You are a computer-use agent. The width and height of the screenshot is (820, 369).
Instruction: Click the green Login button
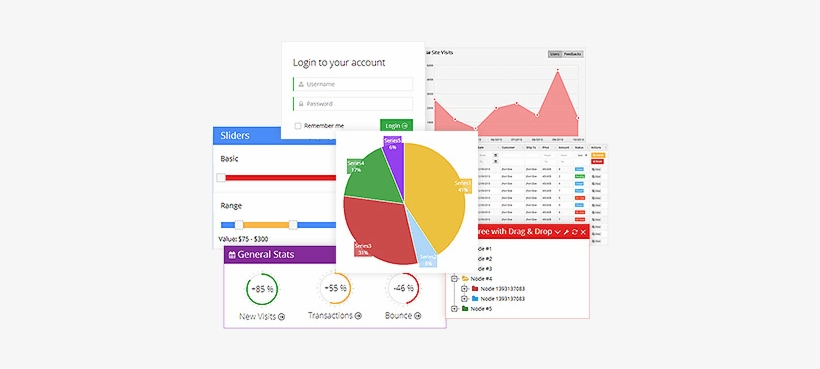click(396, 125)
